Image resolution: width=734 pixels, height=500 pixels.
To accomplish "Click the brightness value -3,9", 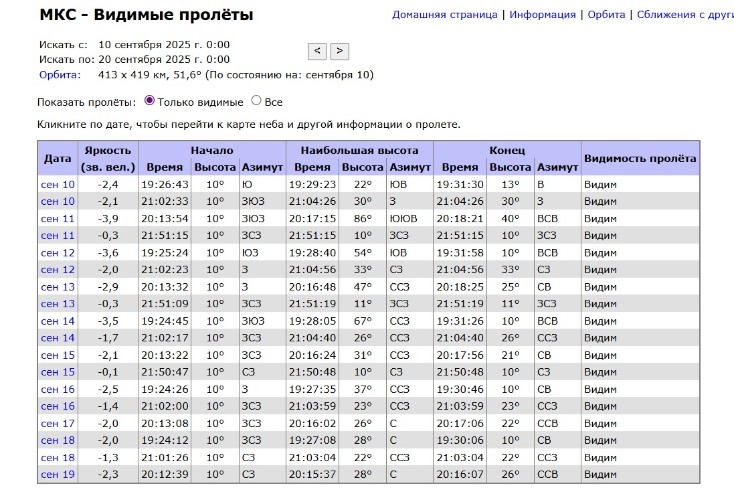I will pyautogui.click(x=108, y=219).
